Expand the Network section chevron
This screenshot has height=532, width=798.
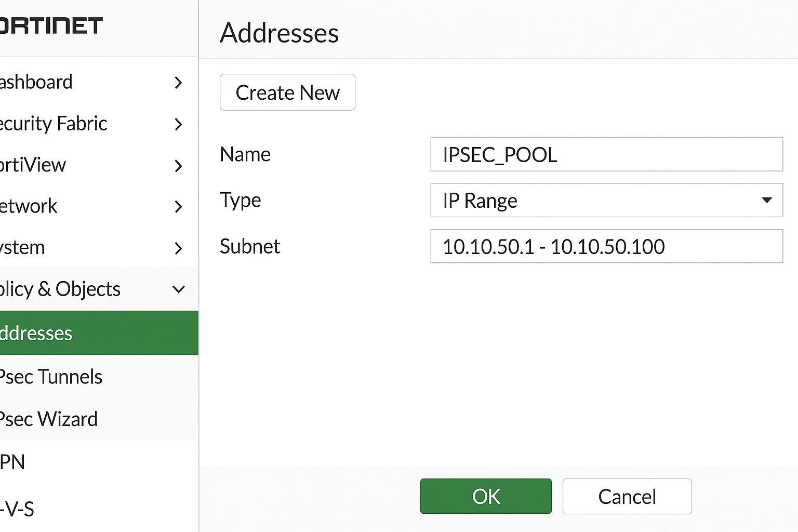point(179,207)
